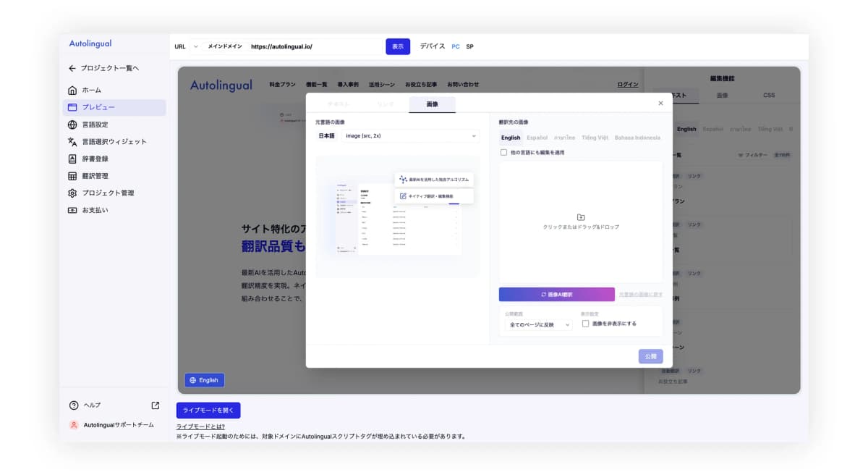Screen dimensions: 868x475
Task: Check 画像を非表示にする checkbox
Action: [x=586, y=324]
